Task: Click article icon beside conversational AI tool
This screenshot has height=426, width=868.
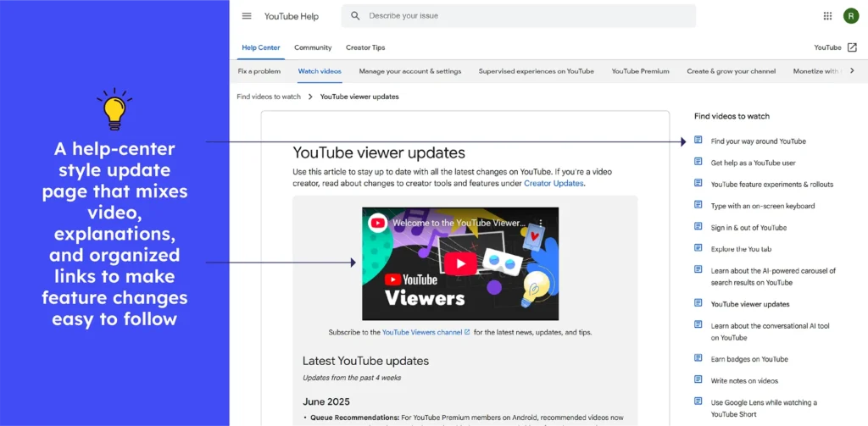Action: coord(698,325)
